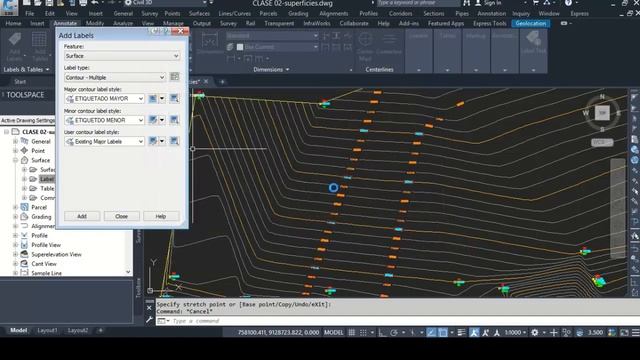Expand the Labels & Tables panel arrow
This screenshot has width=640, height=360.
point(47,70)
